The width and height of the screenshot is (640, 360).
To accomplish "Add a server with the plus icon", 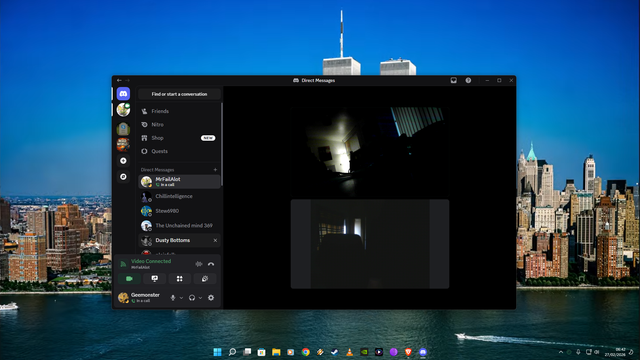I will (123, 161).
